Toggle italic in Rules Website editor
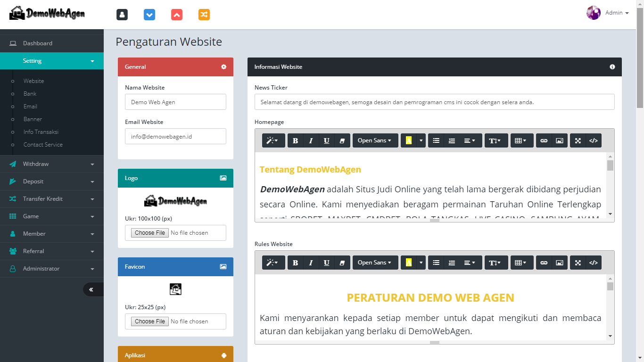 [x=311, y=263]
